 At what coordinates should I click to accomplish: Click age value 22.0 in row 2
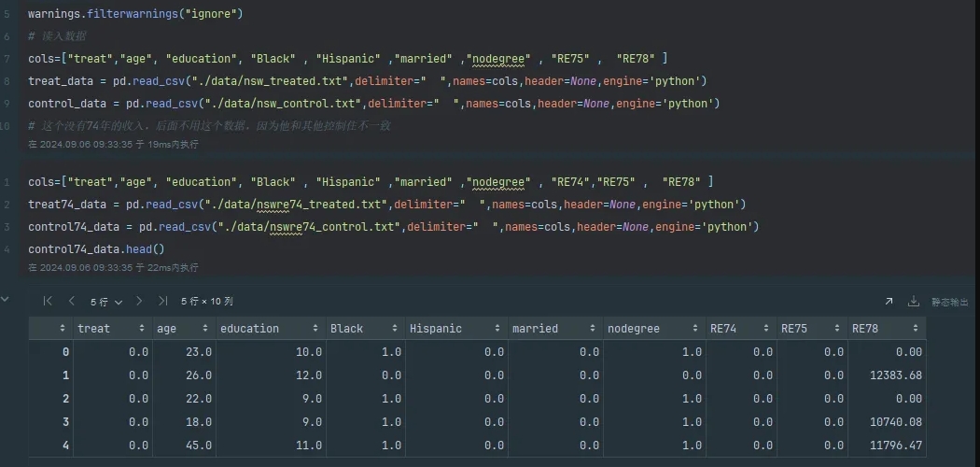pos(199,398)
